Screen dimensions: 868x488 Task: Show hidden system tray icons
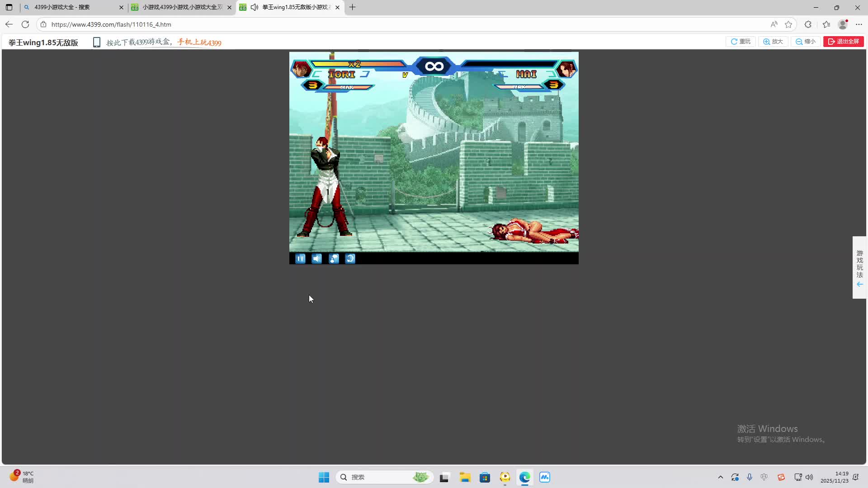[x=720, y=477]
